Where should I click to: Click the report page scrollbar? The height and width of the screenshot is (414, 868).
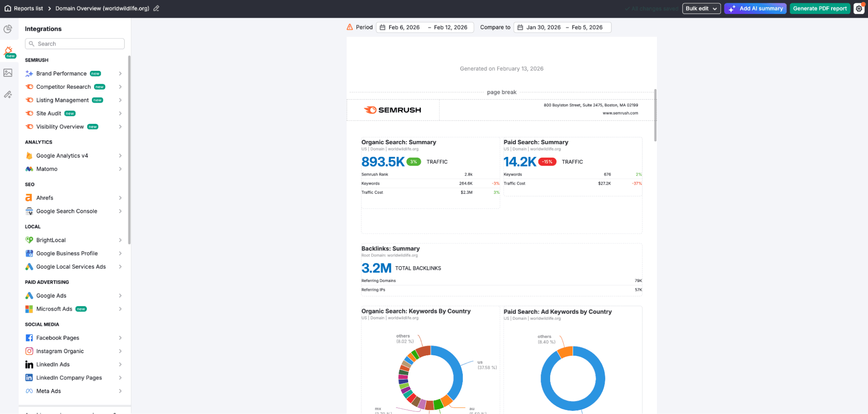pos(655,115)
